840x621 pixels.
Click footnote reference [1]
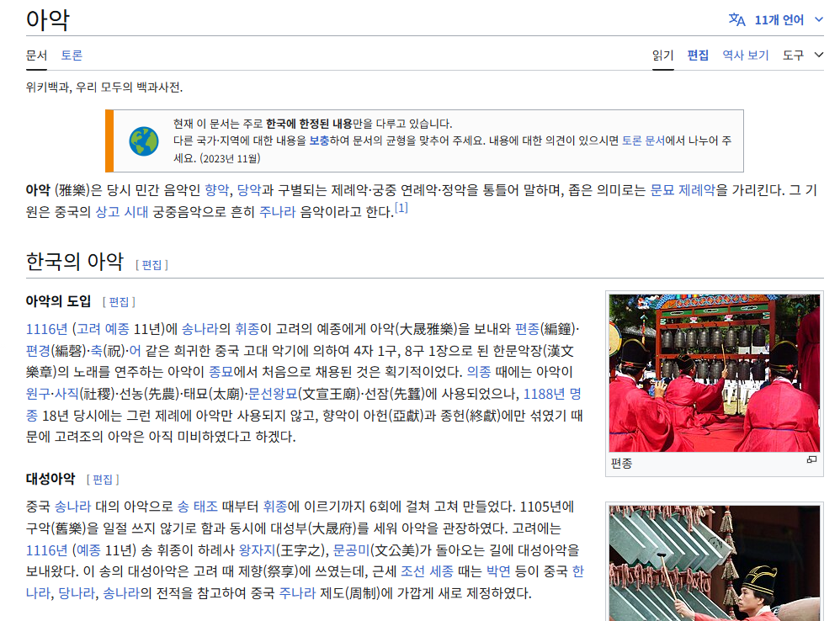click(401, 208)
